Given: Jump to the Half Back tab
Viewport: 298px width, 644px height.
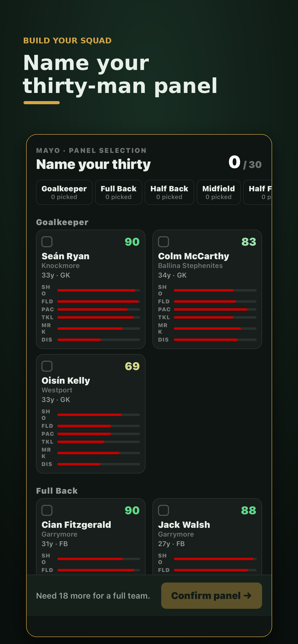Looking at the screenshot, I should pos(169,192).
